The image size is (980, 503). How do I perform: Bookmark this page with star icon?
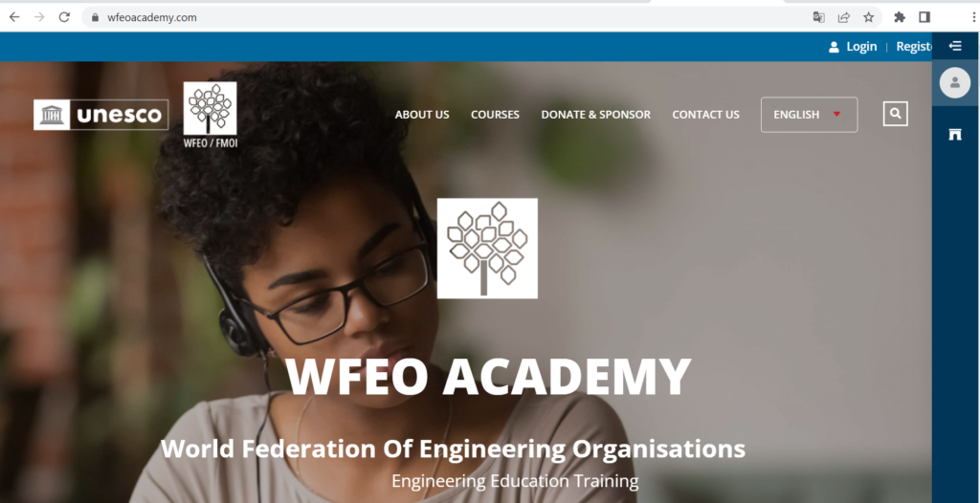pos(869,17)
